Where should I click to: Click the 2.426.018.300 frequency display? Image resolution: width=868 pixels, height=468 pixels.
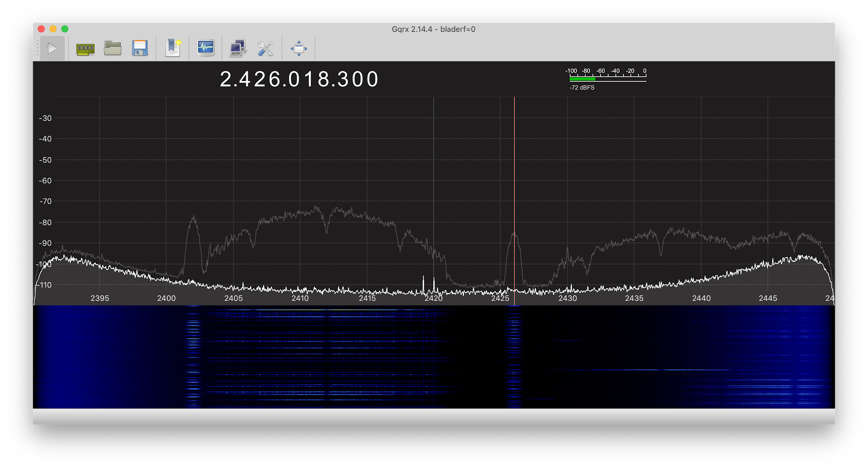[x=299, y=79]
